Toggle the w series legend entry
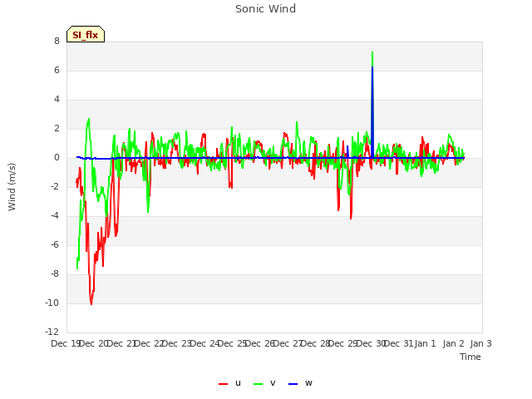Viewport: 532px width, 399px height. [300, 383]
